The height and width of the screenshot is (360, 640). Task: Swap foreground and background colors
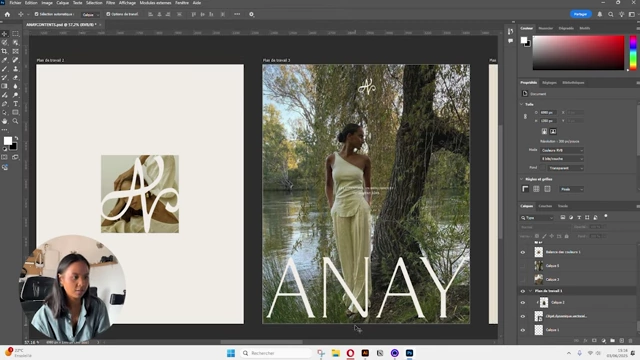coord(16,138)
